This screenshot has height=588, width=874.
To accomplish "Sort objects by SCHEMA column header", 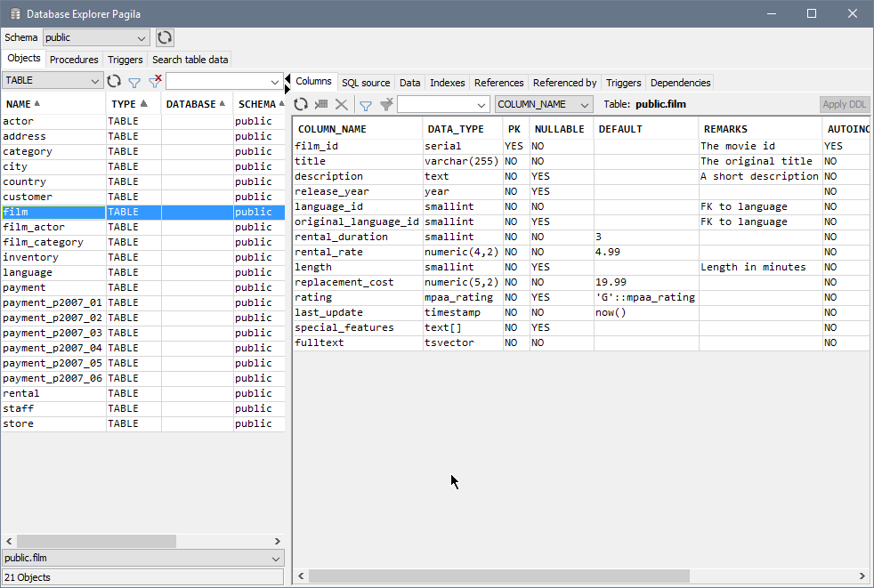I will click(259, 104).
